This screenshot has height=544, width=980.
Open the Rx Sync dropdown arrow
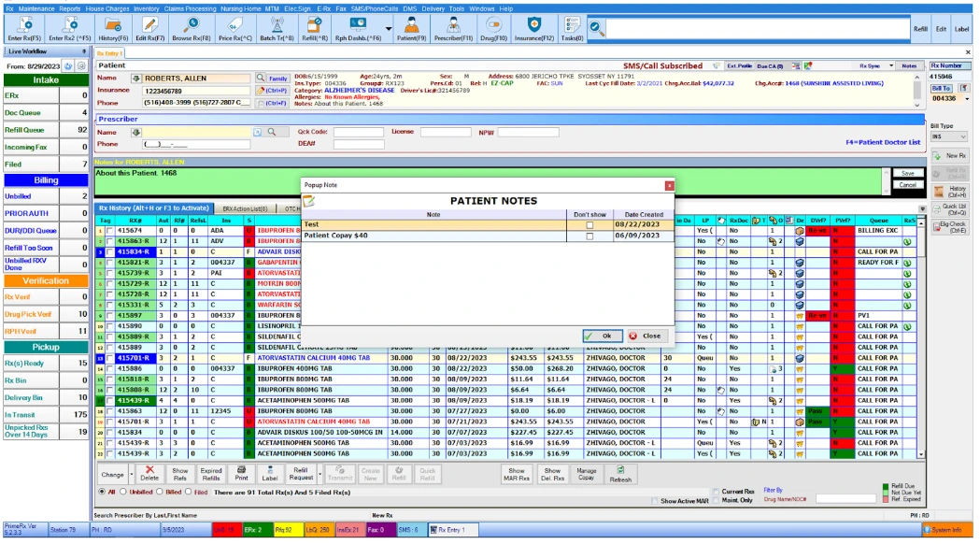point(891,65)
